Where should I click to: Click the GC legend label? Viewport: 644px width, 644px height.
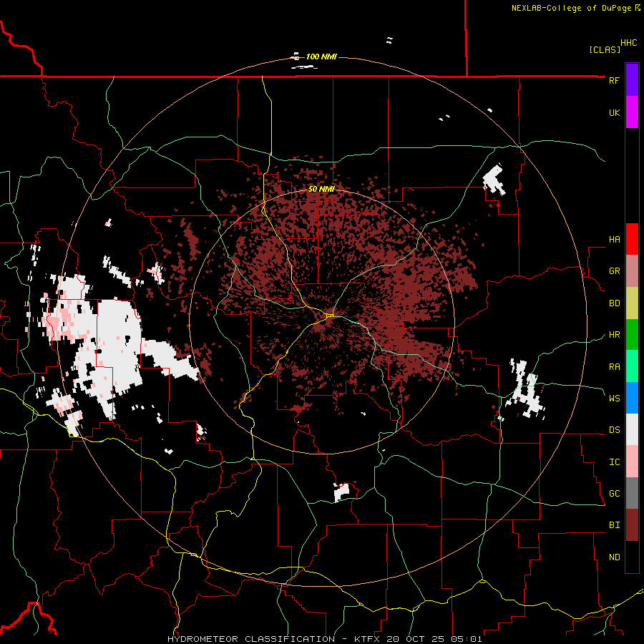click(x=614, y=493)
